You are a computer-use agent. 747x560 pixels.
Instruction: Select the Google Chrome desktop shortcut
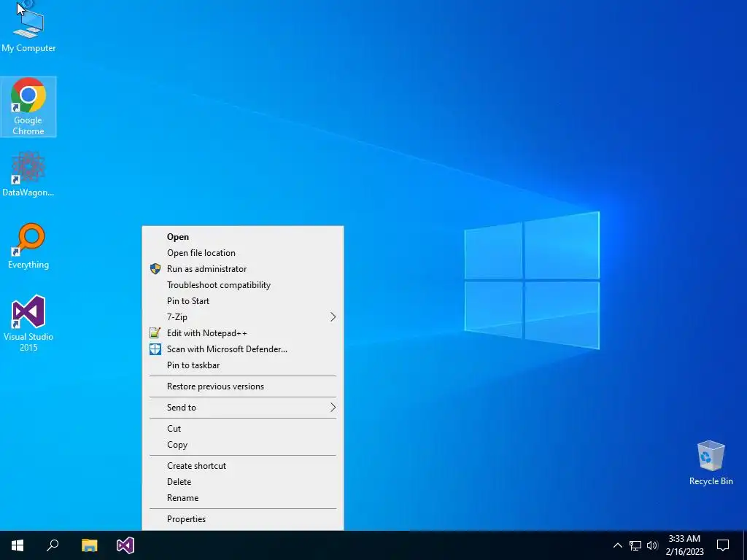coord(28,106)
